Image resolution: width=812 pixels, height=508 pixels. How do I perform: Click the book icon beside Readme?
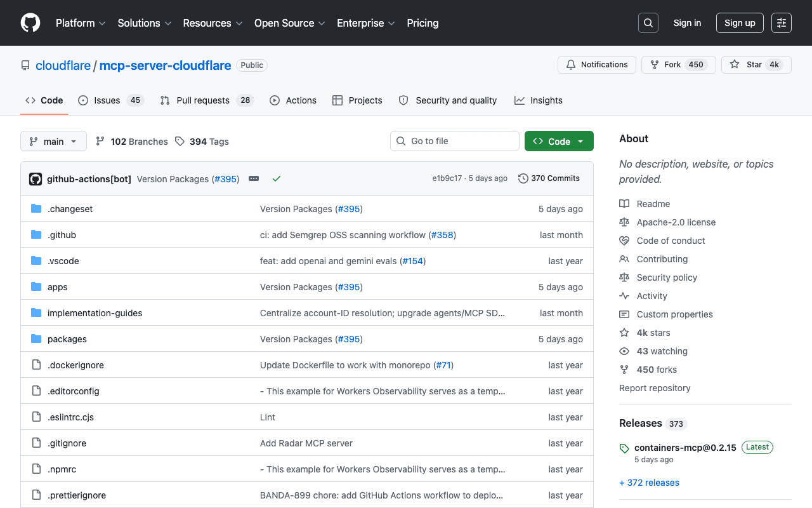pos(624,204)
